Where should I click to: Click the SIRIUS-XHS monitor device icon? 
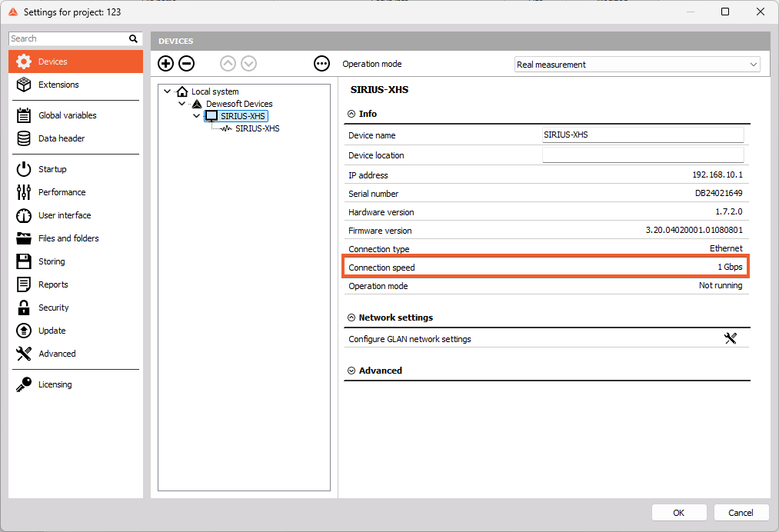click(x=211, y=116)
